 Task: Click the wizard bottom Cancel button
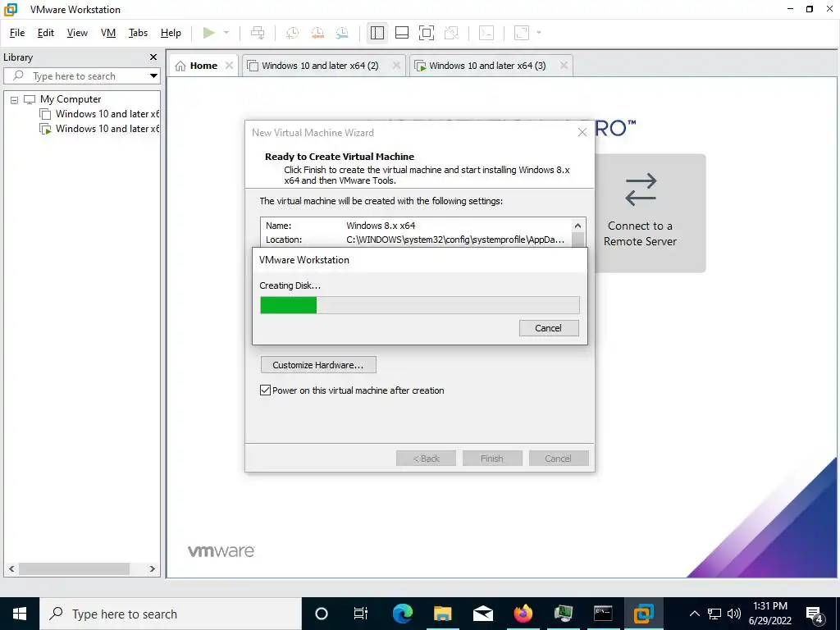click(x=558, y=459)
